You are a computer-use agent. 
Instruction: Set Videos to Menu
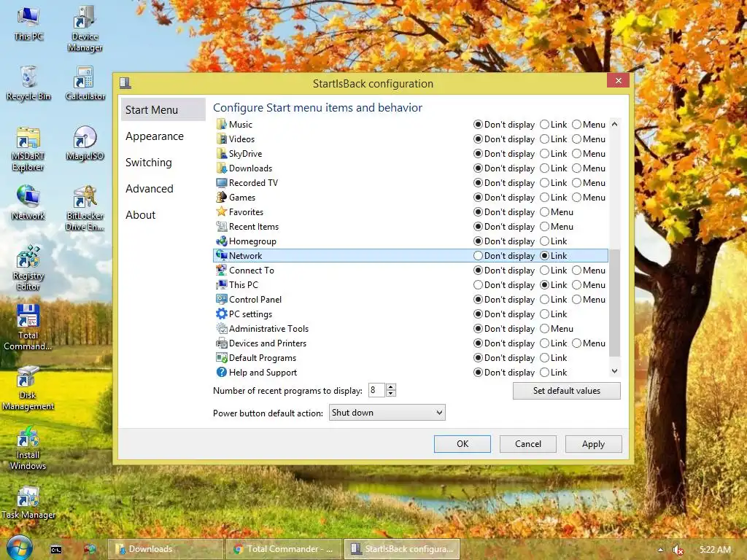[576, 139]
